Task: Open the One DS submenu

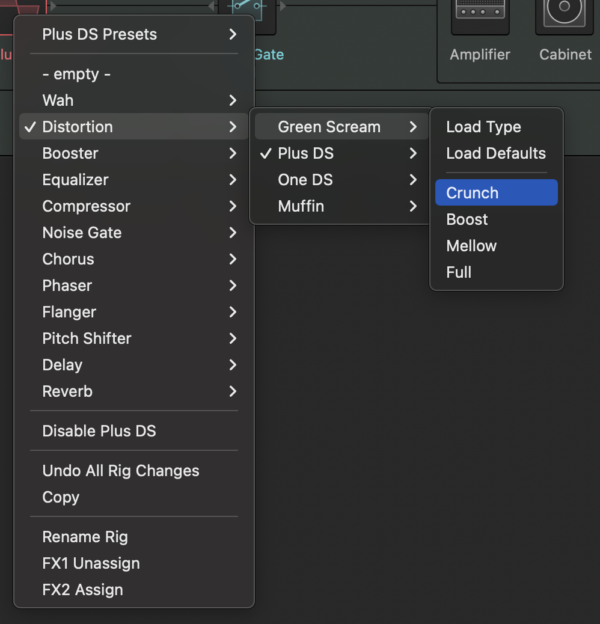Action: pos(341,180)
